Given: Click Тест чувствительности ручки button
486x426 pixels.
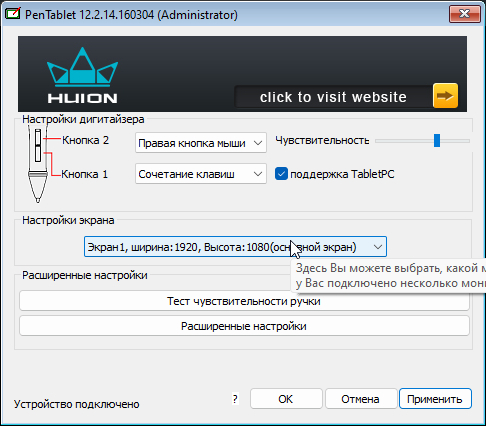Looking at the screenshot, I should pos(244,301).
